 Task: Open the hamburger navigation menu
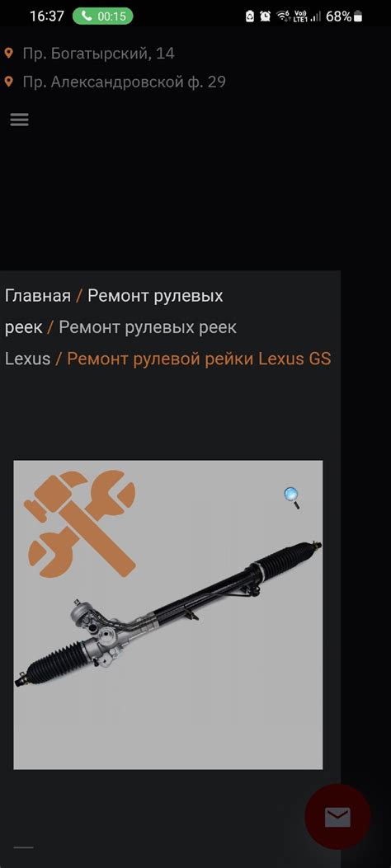click(x=19, y=120)
